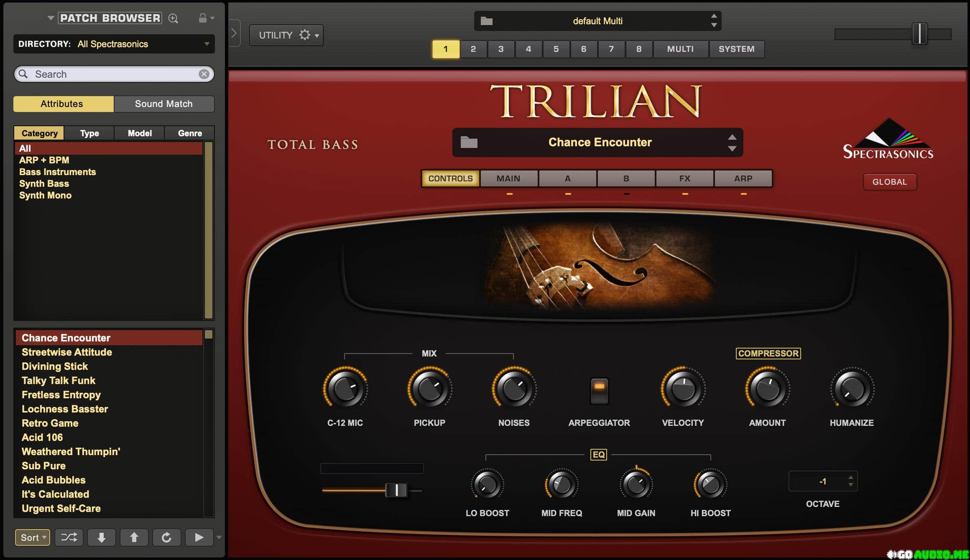Select the Model attribute column
The width and height of the screenshot is (970, 560).
(x=140, y=133)
